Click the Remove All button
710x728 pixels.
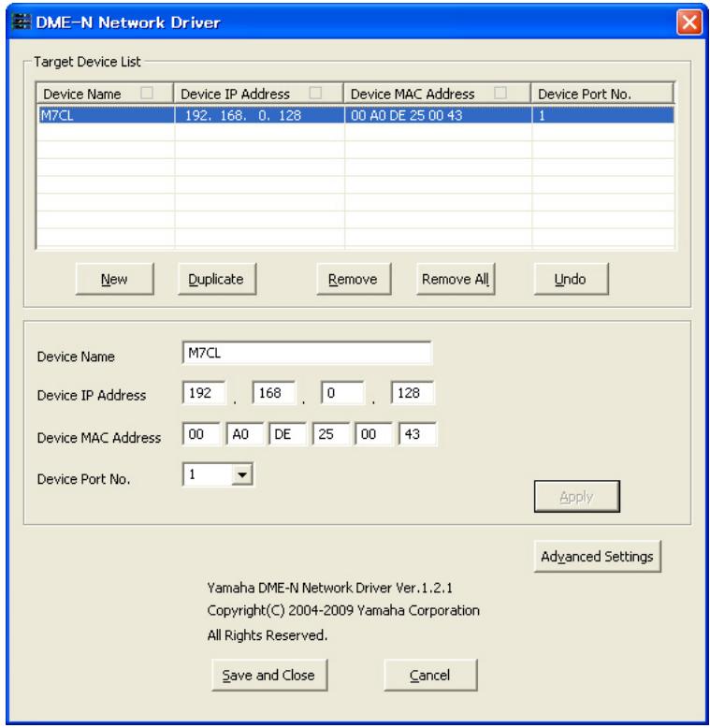456,279
